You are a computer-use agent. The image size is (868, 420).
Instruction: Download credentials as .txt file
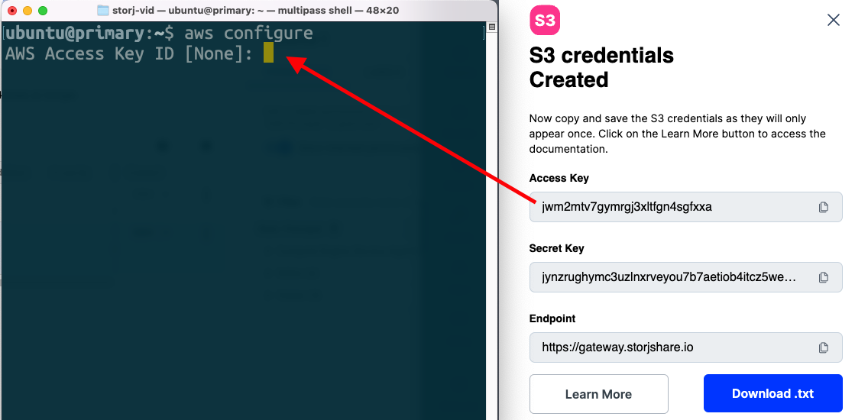point(772,393)
